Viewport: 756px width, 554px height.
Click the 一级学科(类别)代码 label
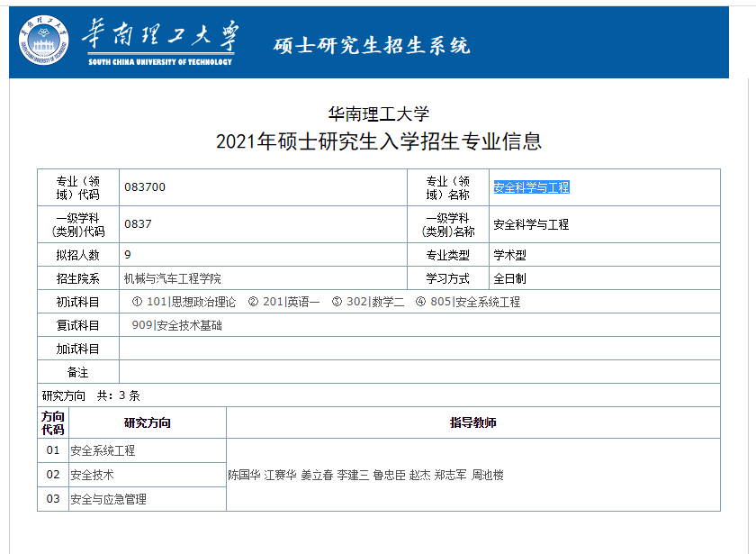click(77, 225)
